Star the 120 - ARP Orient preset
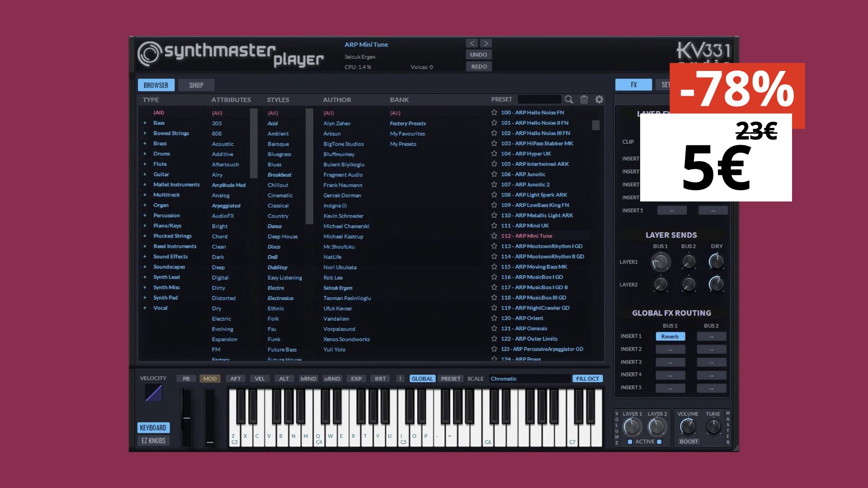868x488 pixels. [x=494, y=318]
